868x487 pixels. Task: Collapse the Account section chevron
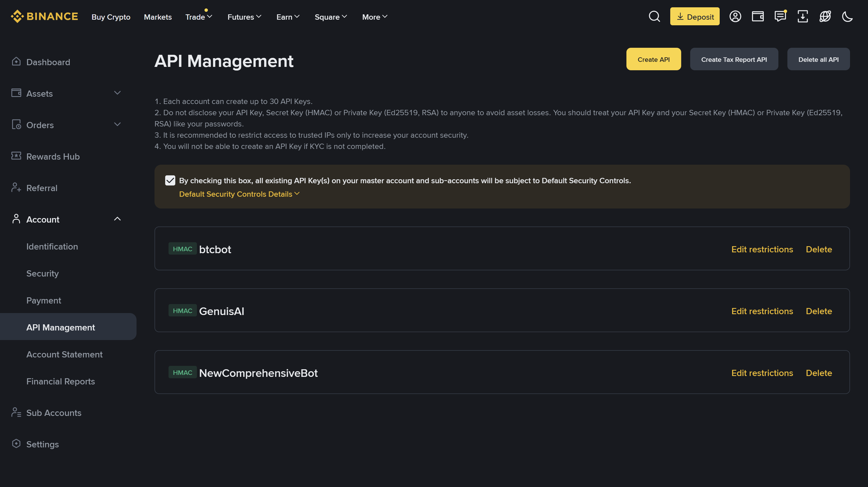pos(117,219)
